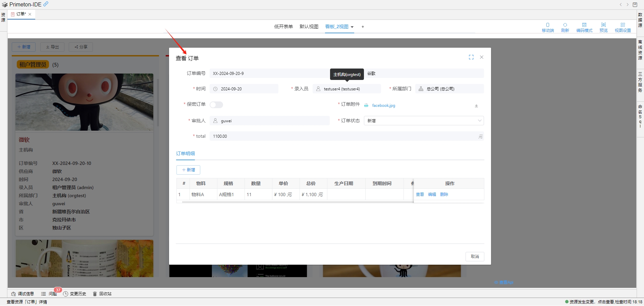The width and height of the screenshot is (644, 306).
Task: Select the 订单明细 tab
Action: pyautogui.click(x=185, y=154)
